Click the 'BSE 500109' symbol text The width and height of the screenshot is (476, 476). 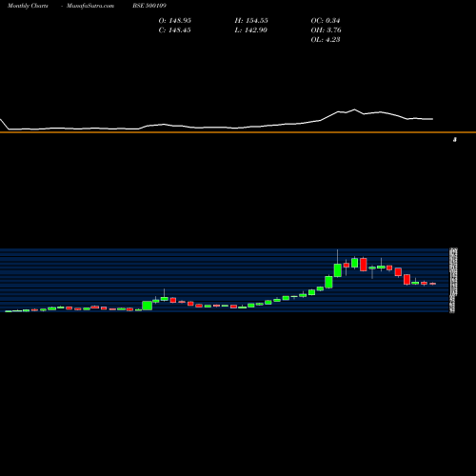(x=149, y=6)
